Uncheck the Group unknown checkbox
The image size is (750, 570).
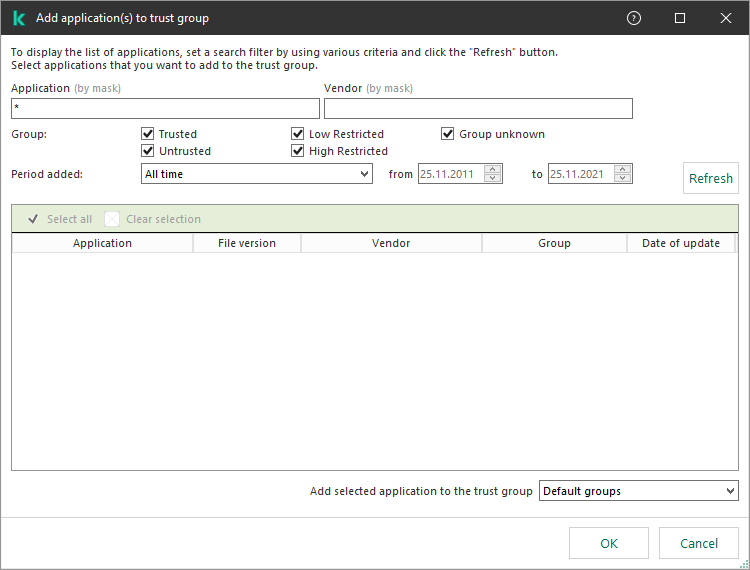pos(448,134)
